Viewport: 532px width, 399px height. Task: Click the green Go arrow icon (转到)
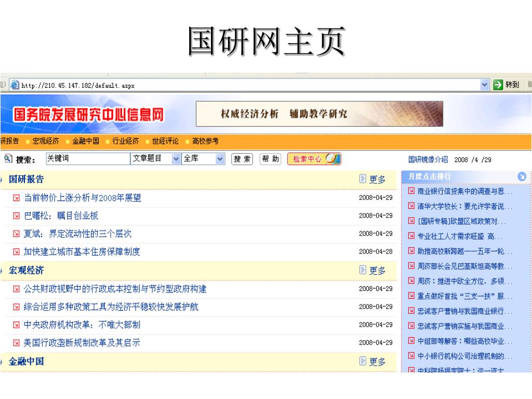tap(498, 85)
